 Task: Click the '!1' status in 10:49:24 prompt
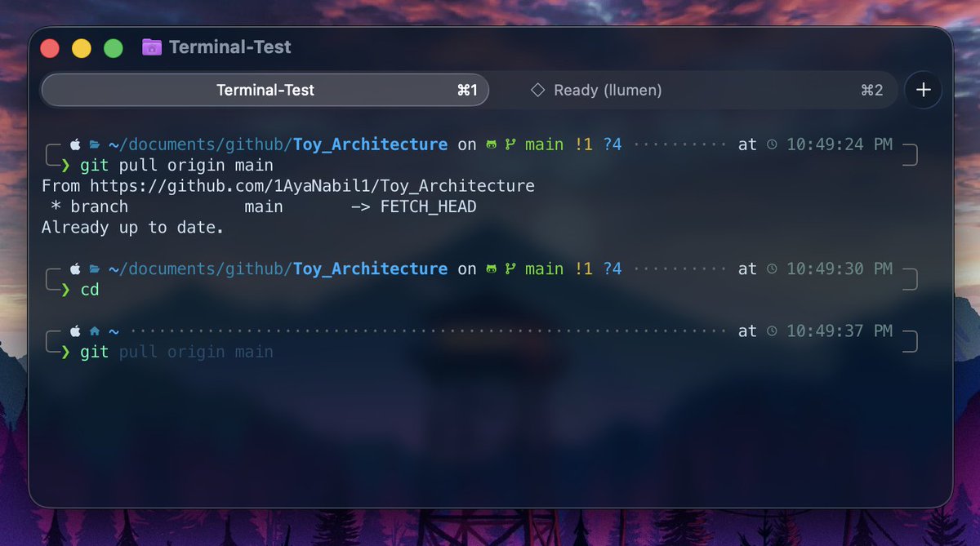[x=583, y=144]
